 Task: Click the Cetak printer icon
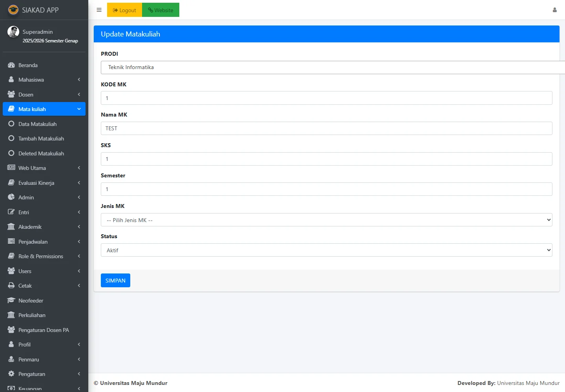tap(11, 286)
